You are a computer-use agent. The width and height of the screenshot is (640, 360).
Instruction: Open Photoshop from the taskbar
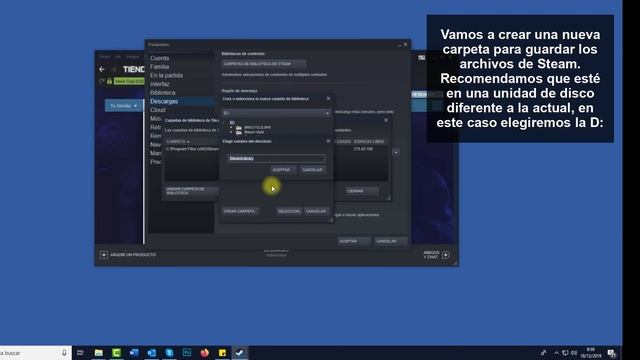[187, 353]
